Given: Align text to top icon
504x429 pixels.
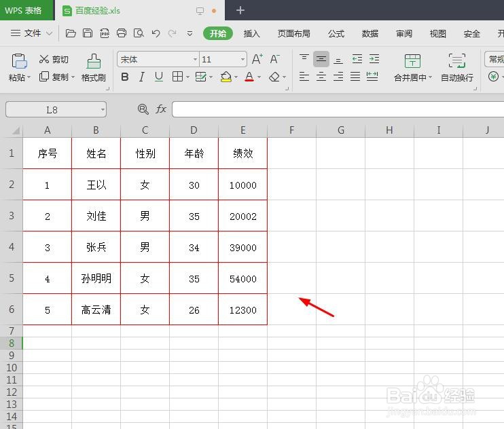Looking at the screenshot, I should pos(304,59).
